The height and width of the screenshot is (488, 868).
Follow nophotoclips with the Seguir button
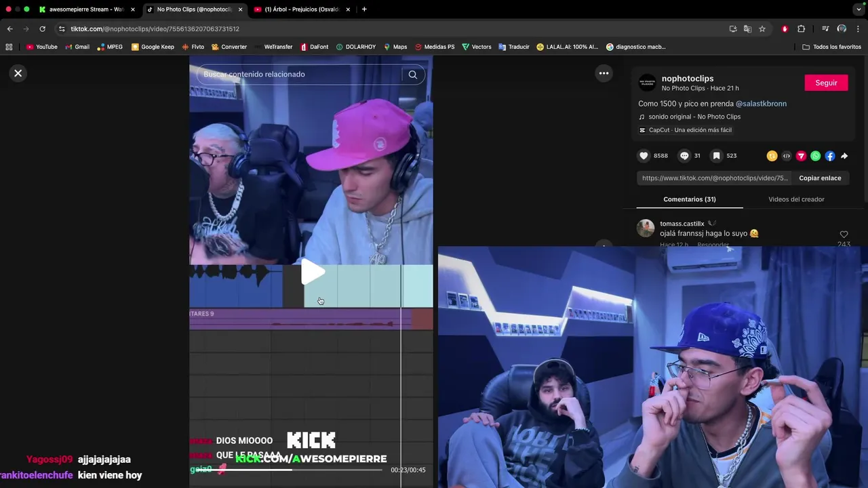coord(826,83)
